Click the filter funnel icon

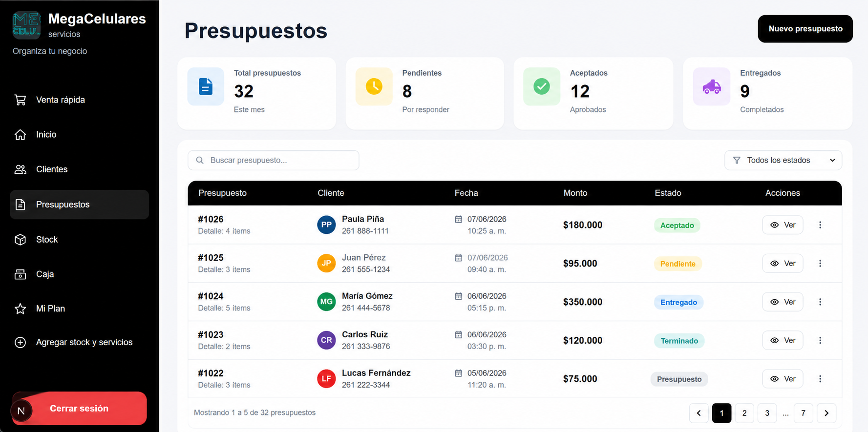[737, 160]
